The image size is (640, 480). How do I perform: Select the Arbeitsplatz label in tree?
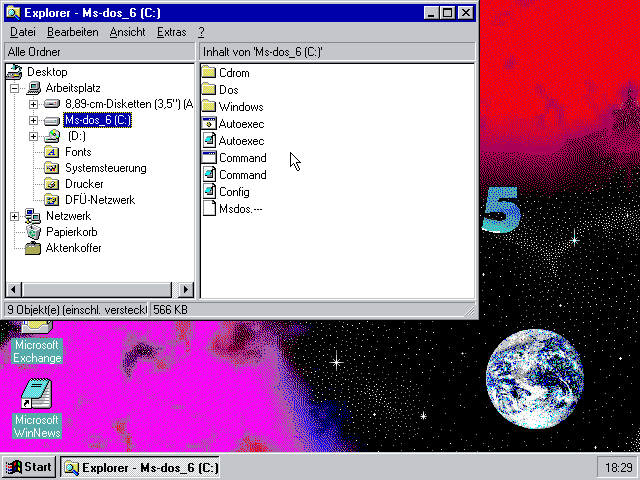(x=73, y=88)
